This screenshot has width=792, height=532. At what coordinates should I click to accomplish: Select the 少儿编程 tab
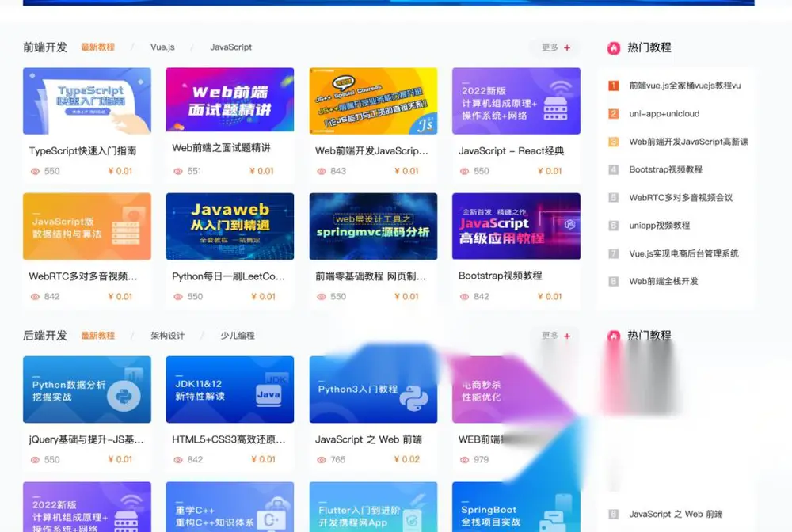coord(238,335)
